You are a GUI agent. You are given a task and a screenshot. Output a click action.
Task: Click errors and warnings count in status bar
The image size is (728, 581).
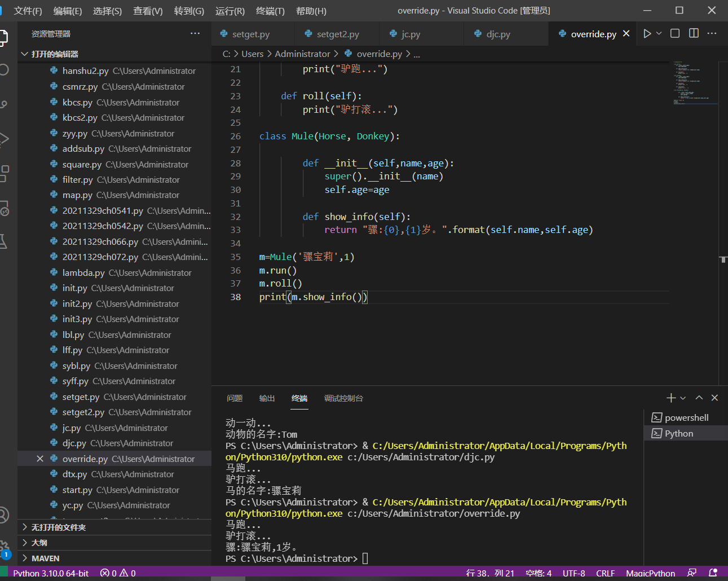[118, 573]
